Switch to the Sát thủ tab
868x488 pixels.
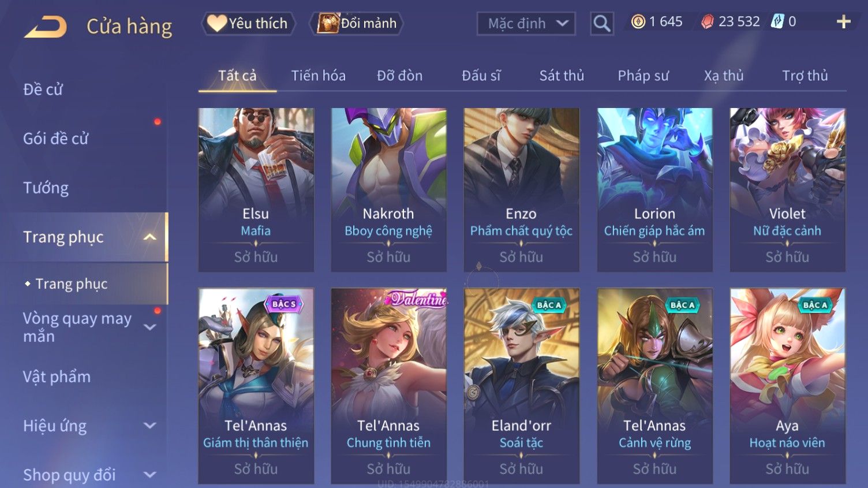coord(562,76)
